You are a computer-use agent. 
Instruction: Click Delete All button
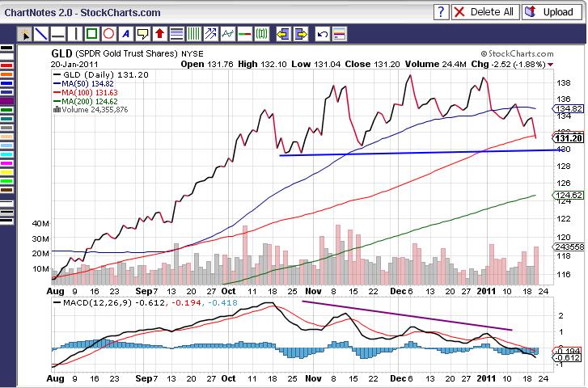484,12
